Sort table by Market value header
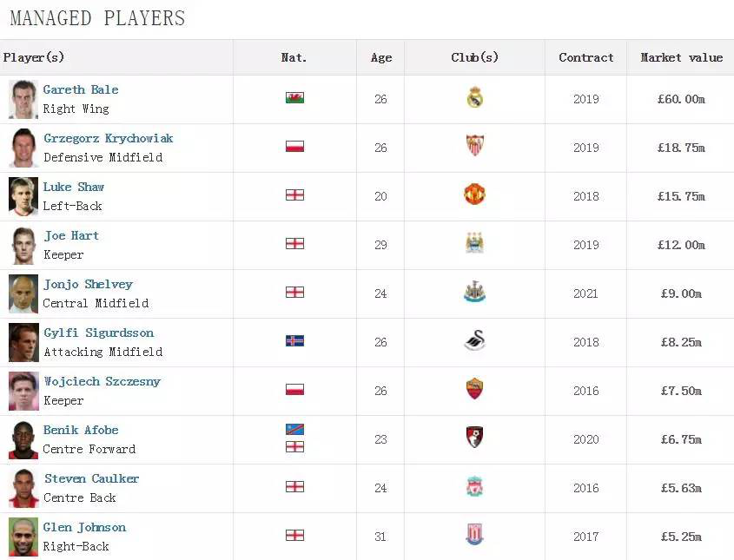Screen dimensions: 734x560 tap(681, 57)
